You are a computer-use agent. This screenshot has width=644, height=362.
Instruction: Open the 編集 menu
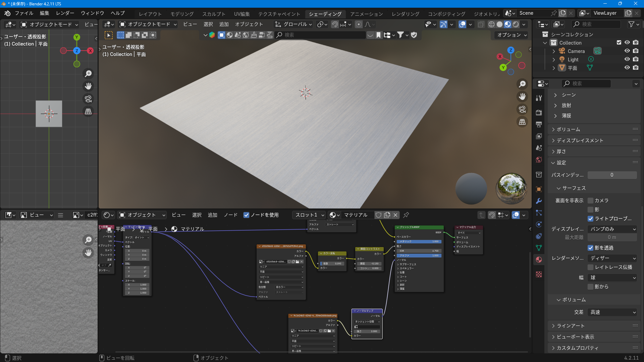click(44, 13)
